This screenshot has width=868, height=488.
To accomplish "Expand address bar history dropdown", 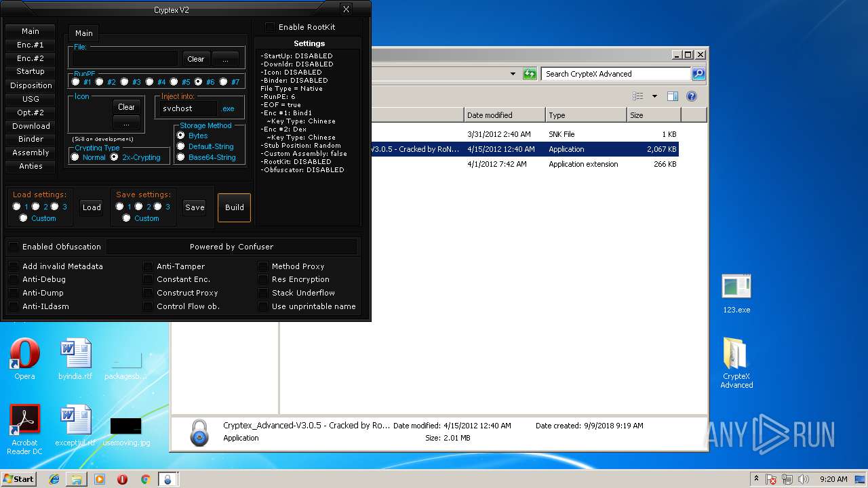I will [x=513, y=74].
